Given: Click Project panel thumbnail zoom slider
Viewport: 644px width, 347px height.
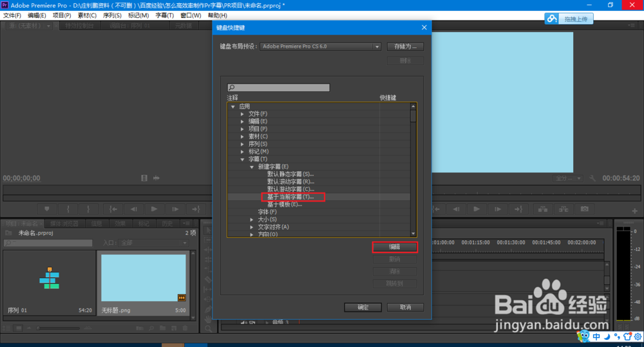Looking at the screenshot, I should click(59, 328).
